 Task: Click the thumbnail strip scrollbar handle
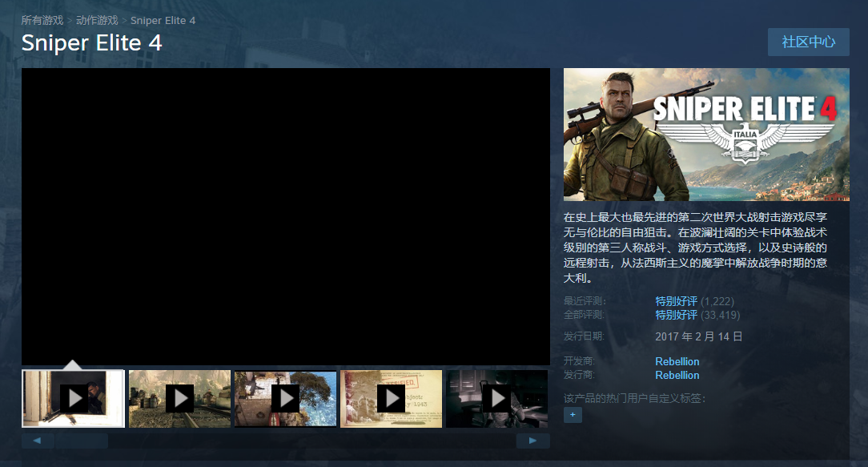[82, 441]
